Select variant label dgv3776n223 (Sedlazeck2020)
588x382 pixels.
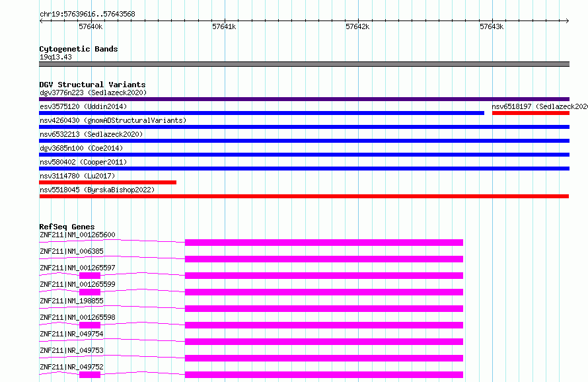(93, 93)
